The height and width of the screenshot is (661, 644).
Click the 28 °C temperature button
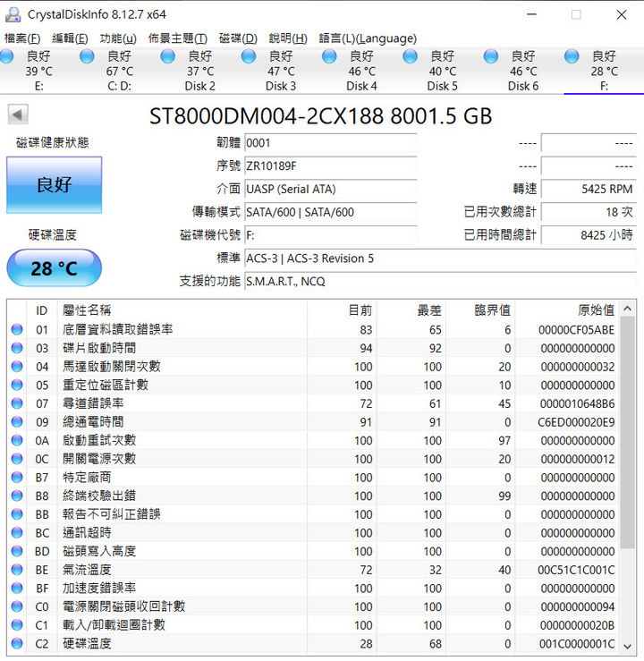54,267
